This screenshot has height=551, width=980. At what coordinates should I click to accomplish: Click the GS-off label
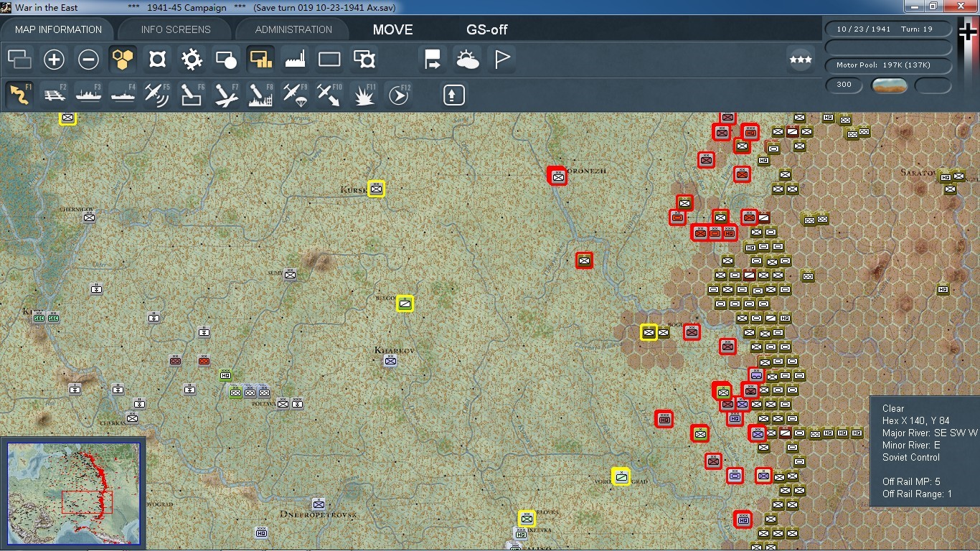pos(487,29)
